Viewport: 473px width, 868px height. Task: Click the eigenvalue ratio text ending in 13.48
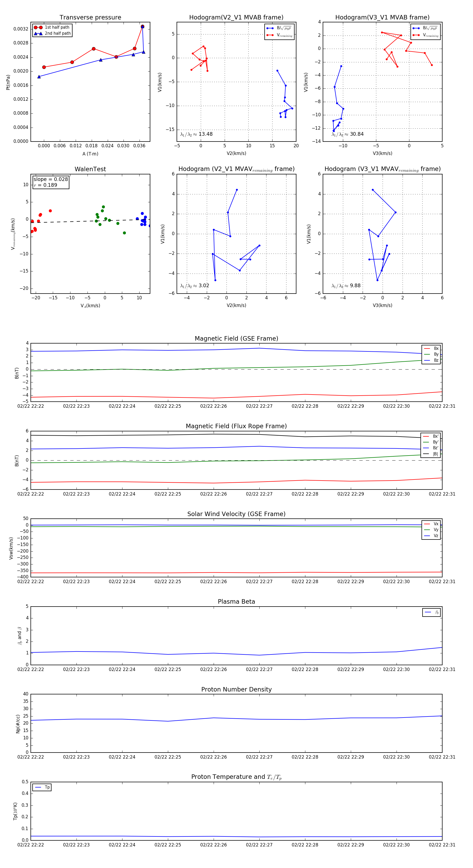[196, 134]
